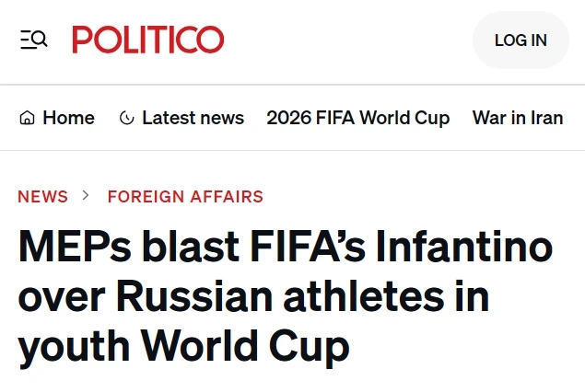The image size is (585, 392).
Task: Click the magnifying glass search icon
Action: [x=40, y=39]
